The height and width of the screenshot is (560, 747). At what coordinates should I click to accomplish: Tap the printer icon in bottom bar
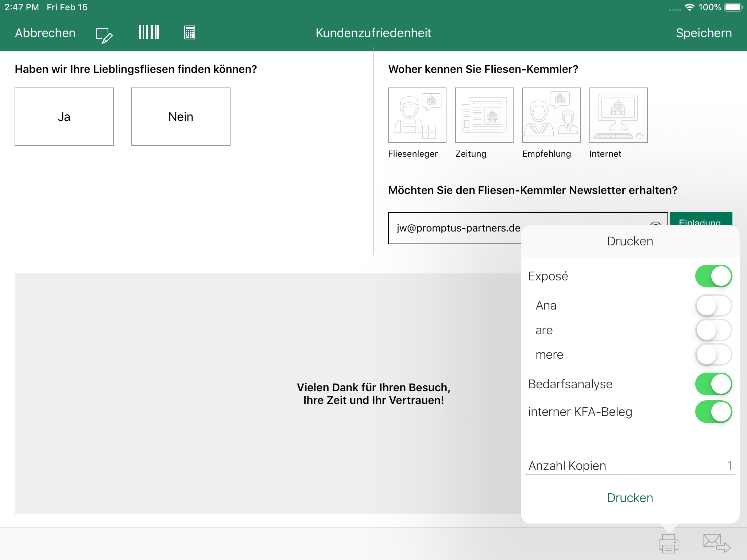point(668,543)
